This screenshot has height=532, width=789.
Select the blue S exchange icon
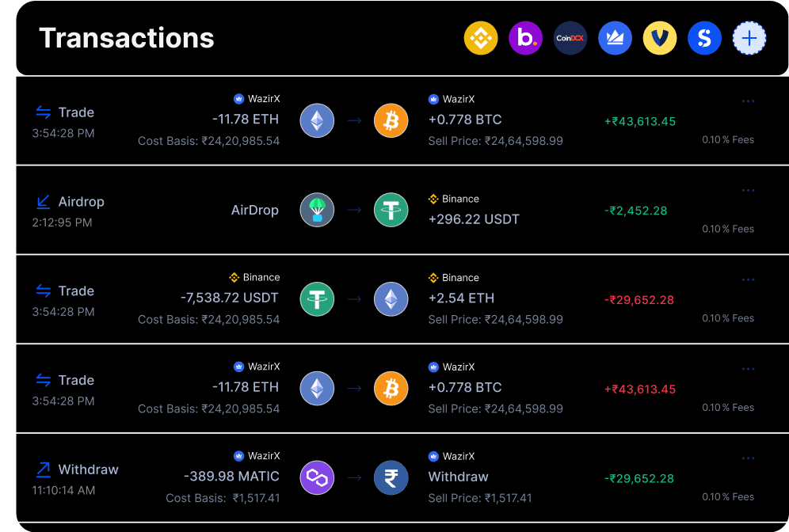pyautogui.click(x=704, y=37)
